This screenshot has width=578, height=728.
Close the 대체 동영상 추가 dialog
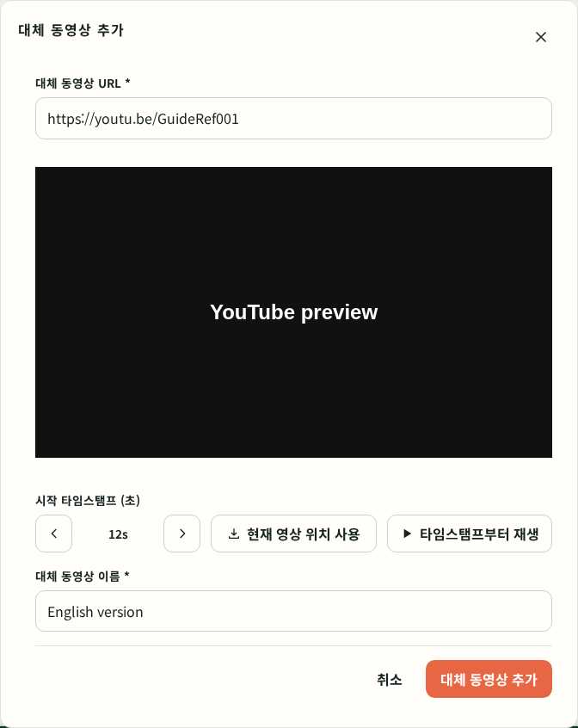(x=540, y=37)
